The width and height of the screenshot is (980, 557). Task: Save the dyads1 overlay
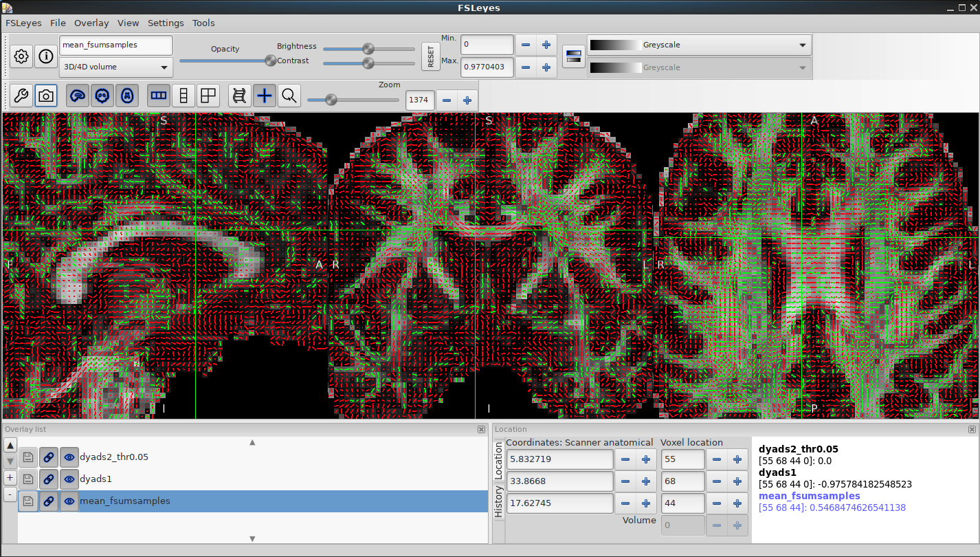click(28, 479)
